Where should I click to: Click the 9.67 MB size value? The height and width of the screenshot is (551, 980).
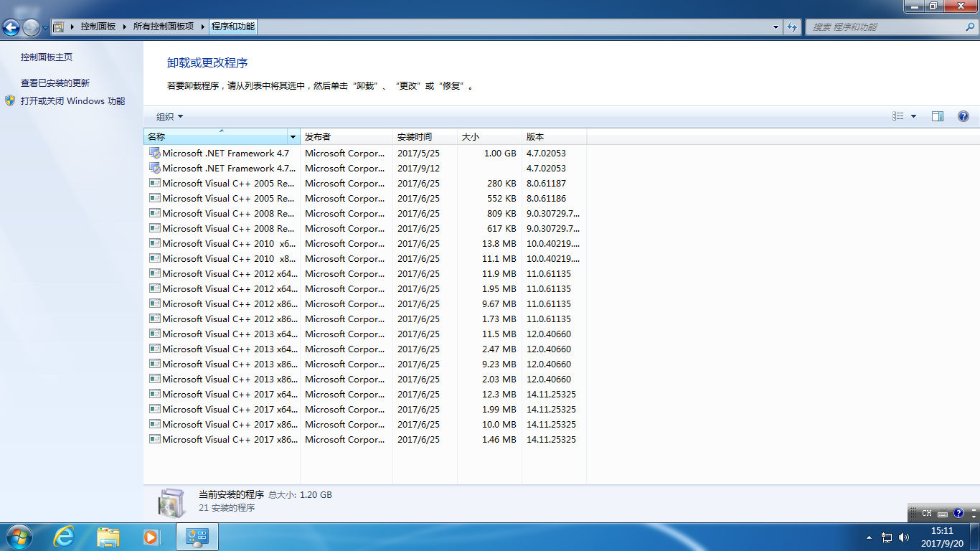[499, 303]
